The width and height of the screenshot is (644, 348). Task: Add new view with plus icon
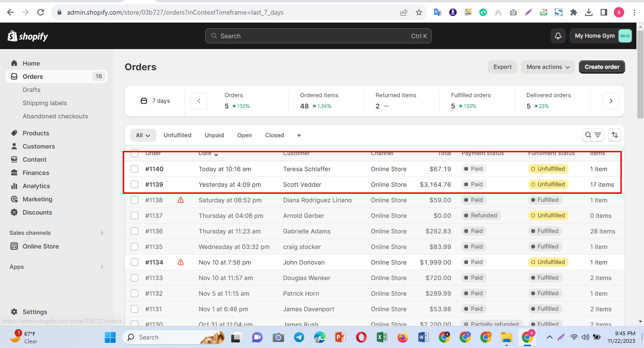[299, 135]
